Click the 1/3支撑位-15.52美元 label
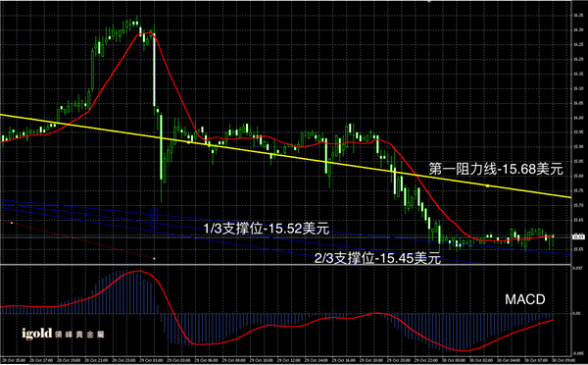Viewport: 588px width, 365px height. tap(267, 229)
